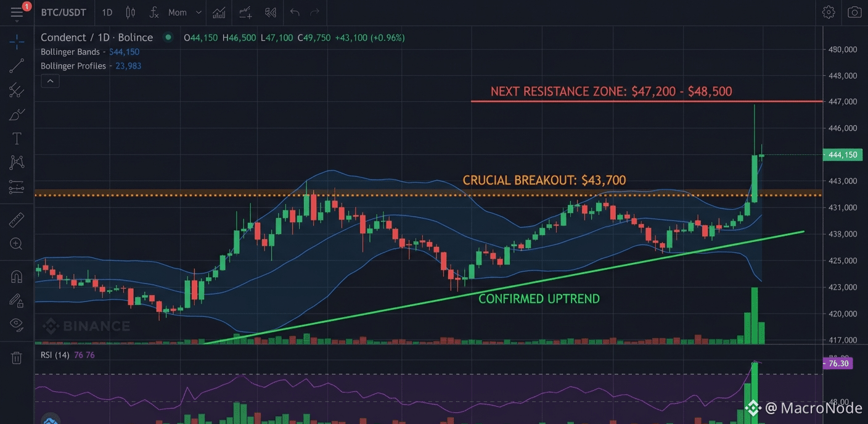Select the crosshair cursor tool

coord(17,42)
